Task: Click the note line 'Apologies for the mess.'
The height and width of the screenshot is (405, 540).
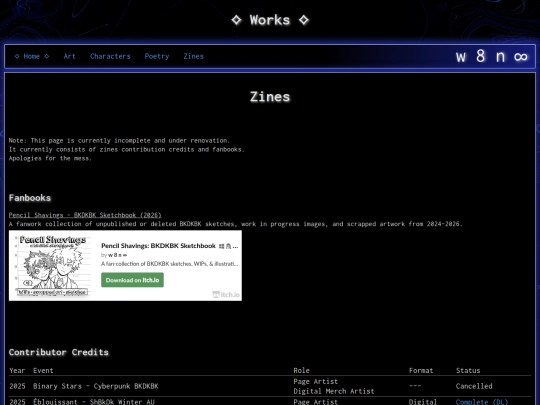Action: (x=51, y=158)
